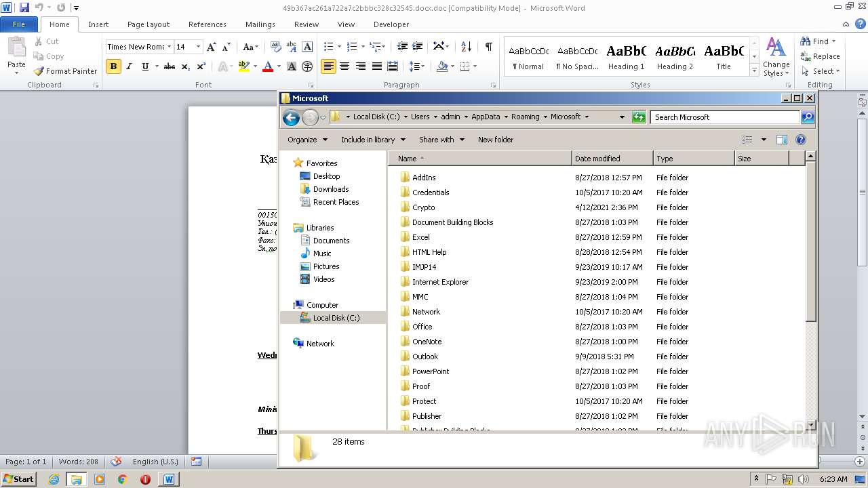This screenshot has height=488, width=868.
Task: Click Explorer refresh button beside address bar
Action: 639,117
